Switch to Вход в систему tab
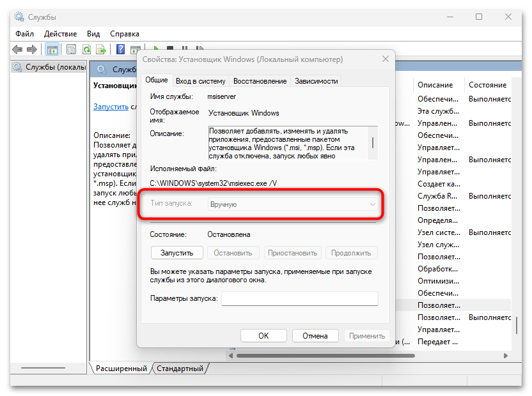The width and height of the screenshot is (532, 396). pyautogui.click(x=201, y=81)
